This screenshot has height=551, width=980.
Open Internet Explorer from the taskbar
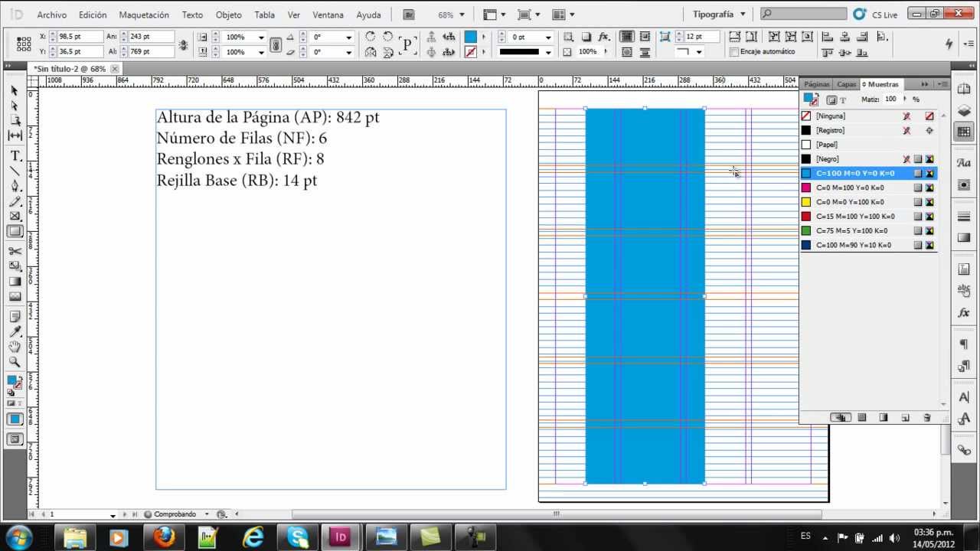[x=252, y=537]
